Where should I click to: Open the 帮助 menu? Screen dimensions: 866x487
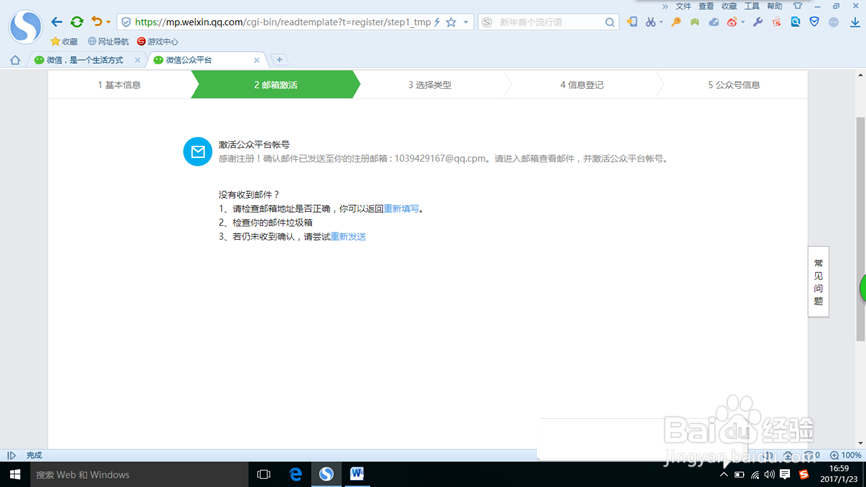coord(774,6)
